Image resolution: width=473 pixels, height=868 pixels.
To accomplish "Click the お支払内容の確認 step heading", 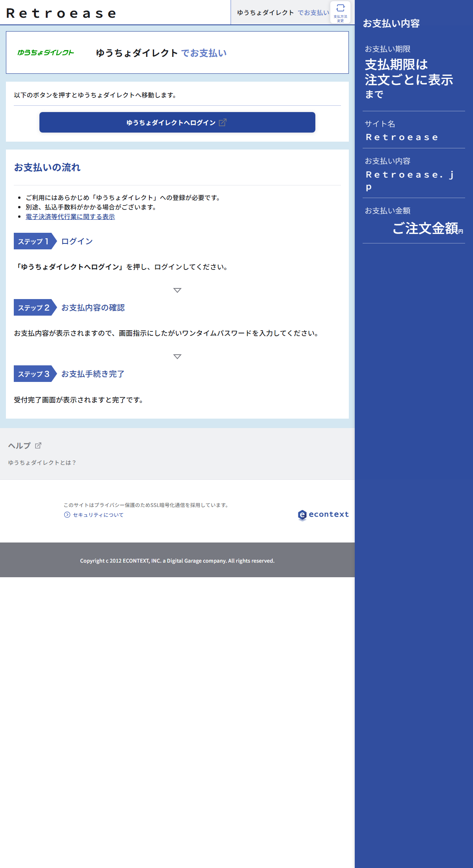I will click(x=93, y=307).
